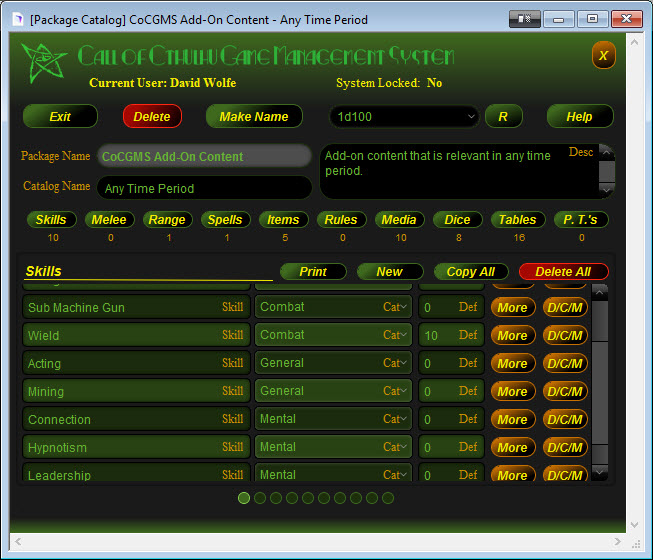The width and height of the screenshot is (653, 560).
Task: Select the first page indicator dot
Action: (244, 498)
